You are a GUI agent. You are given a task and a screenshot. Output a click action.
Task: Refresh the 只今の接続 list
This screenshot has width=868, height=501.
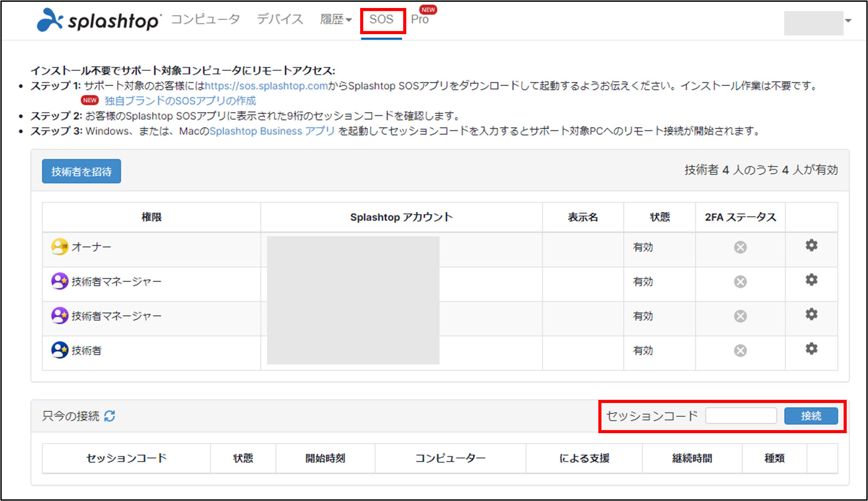click(110, 416)
